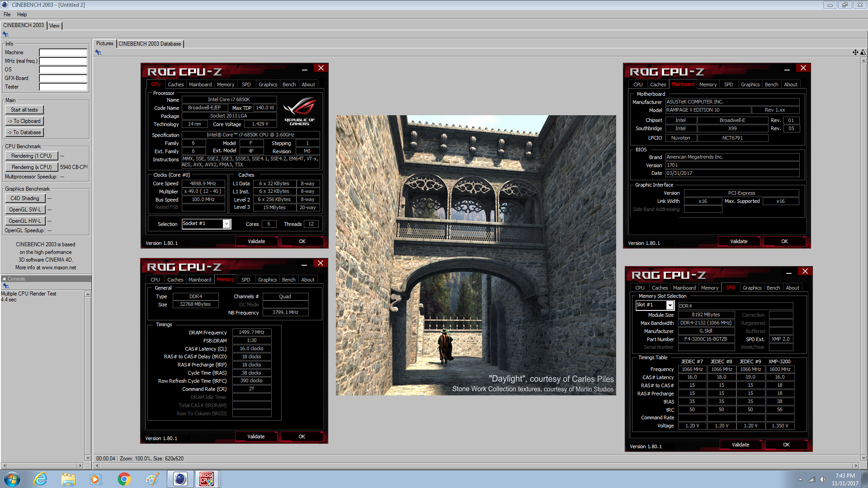Click the OS input field
This screenshot has width=868, height=488.
point(63,70)
